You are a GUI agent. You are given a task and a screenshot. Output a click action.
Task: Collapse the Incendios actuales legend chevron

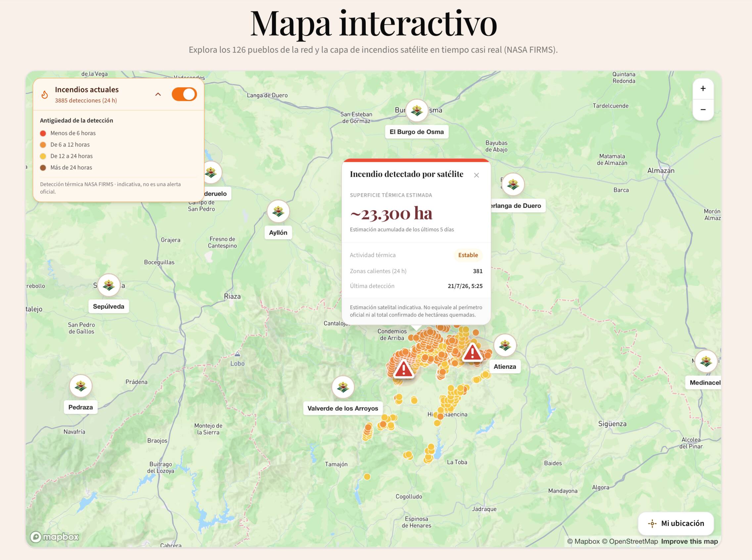click(x=158, y=94)
